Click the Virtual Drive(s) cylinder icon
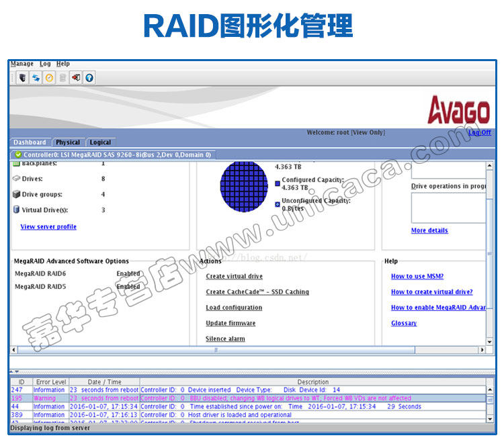504x446 pixels. 16,210
